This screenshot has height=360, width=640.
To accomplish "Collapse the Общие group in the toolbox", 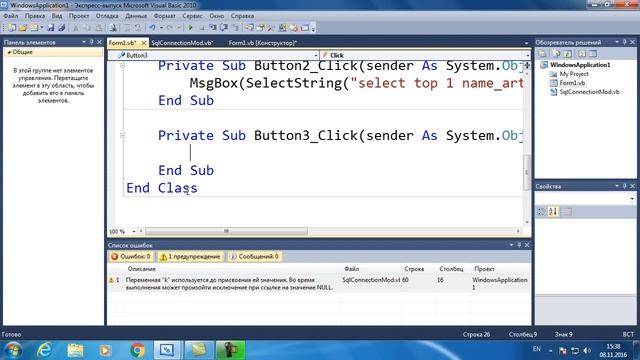I will pos(9,52).
